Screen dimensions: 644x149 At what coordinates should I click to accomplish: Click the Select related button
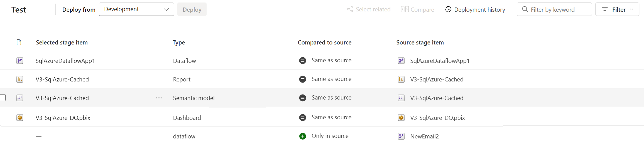click(x=369, y=9)
